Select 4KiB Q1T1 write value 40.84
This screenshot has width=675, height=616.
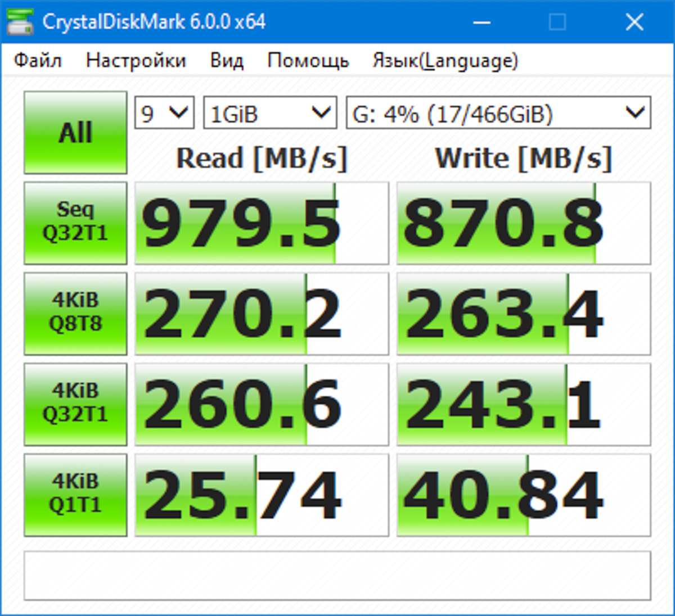(x=524, y=495)
